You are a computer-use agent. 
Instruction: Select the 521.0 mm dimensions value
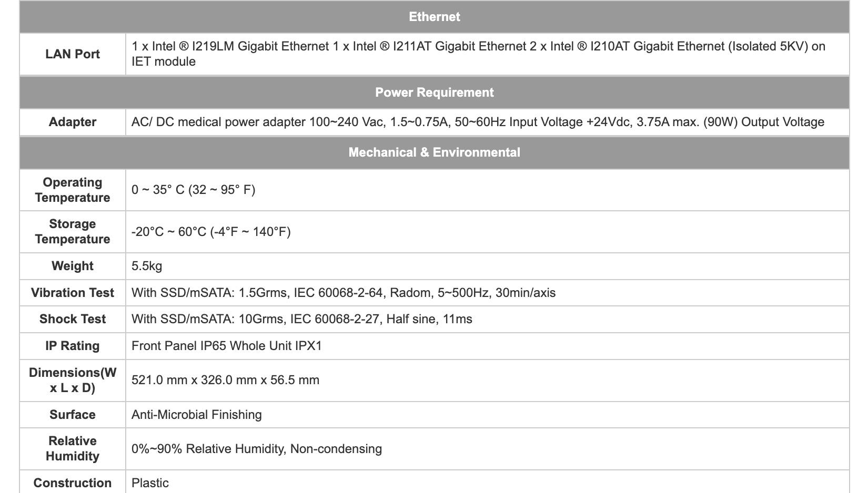(x=226, y=380)
